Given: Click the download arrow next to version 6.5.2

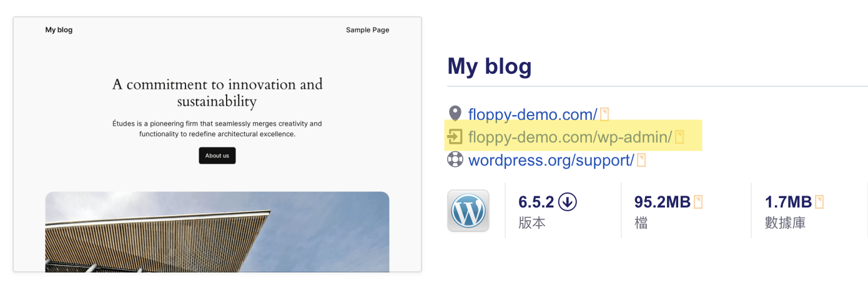Looking at the screenshot, I should click(568, 202).
